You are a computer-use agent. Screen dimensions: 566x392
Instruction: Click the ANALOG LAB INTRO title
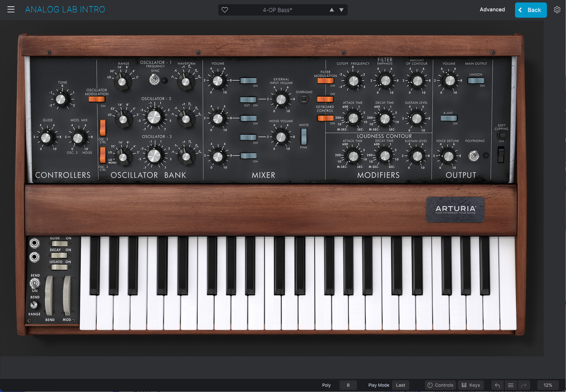(65, 10)
